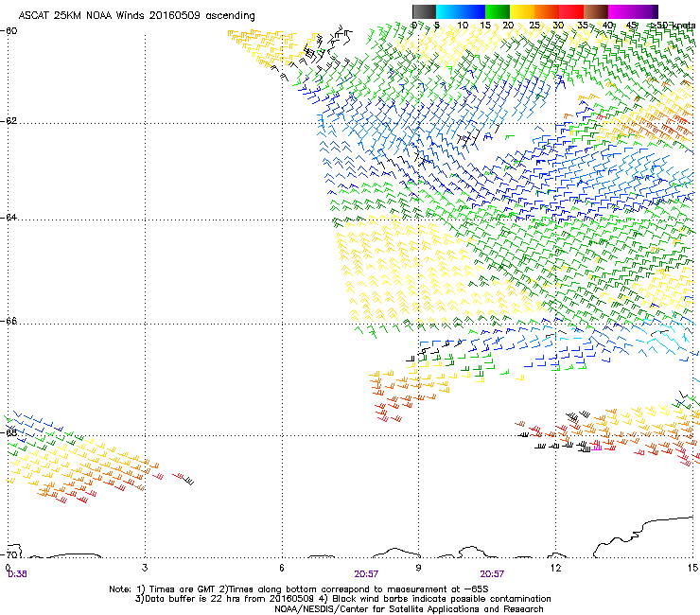The width and height of the screenshot is (700, 615).
Task: Click the '30' label under the color legend
Action: [558, 26]
